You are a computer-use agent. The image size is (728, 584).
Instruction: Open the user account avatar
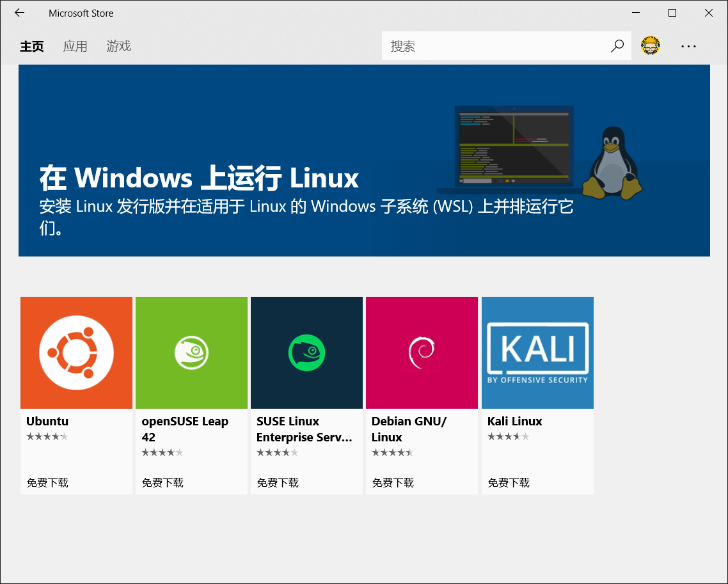click(x=650, y=46)
